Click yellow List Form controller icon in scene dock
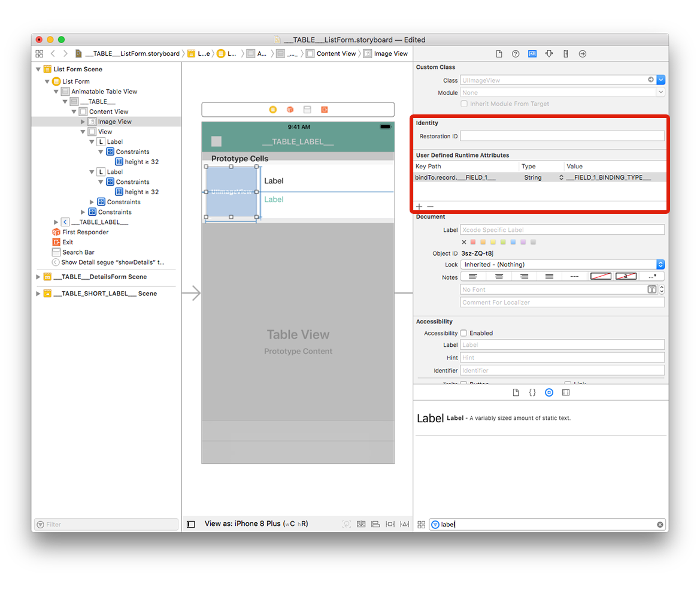The height and width of the screenshot is (593, 700). pos(273,110)
